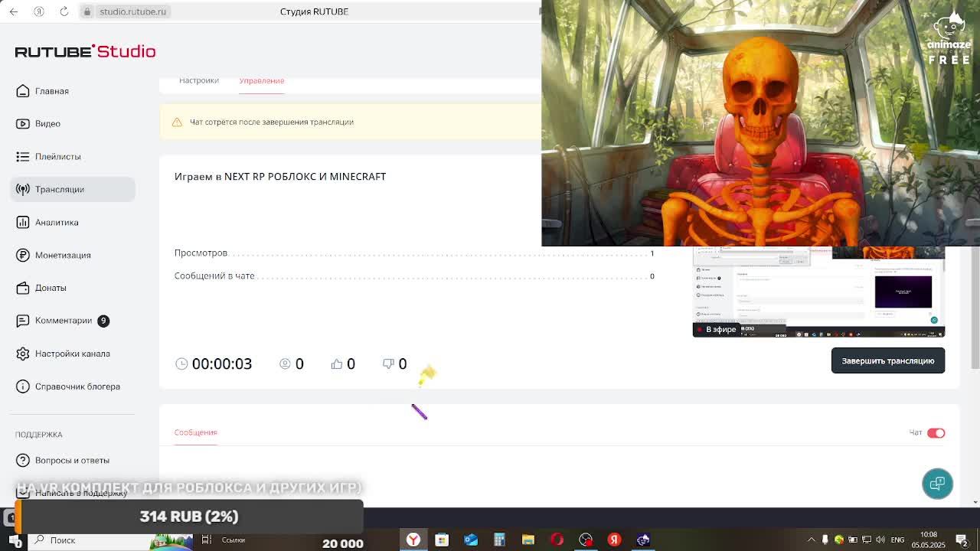Image resolution: width=980 pixels, height=551 pixels.
Task: Click the stream timer clock icon
Action: pos(181,364)
